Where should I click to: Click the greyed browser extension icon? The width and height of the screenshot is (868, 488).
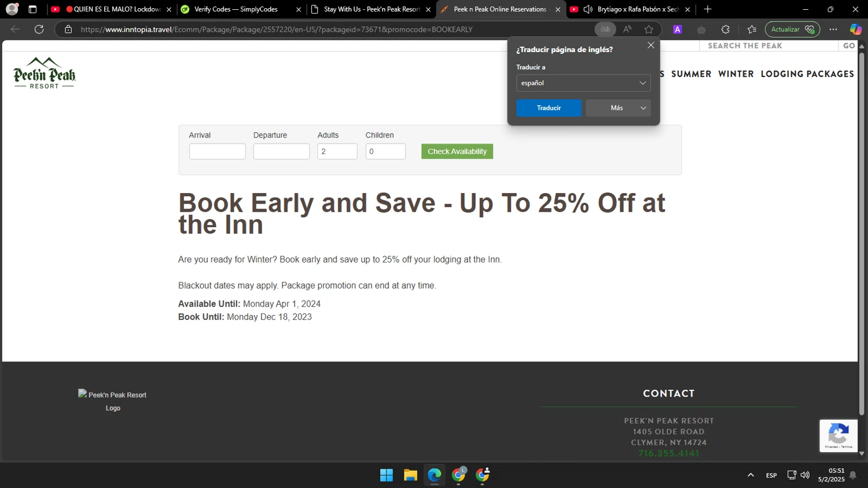(x=701, y=29)
